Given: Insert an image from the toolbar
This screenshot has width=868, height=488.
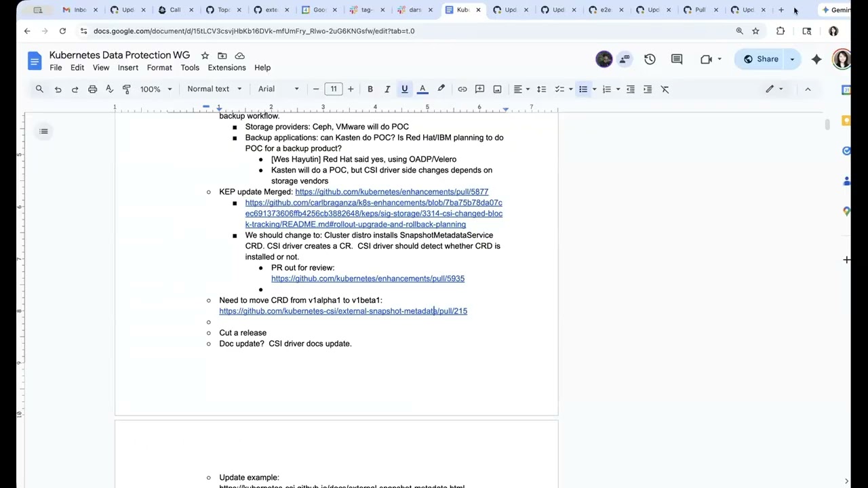Looking at the screenshot, I should pyautogui.click(x=497, y=89).
